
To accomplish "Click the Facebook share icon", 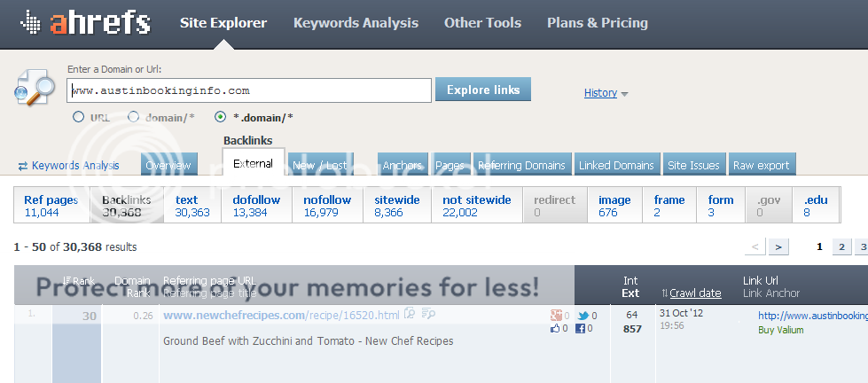I will click(580, 328).
